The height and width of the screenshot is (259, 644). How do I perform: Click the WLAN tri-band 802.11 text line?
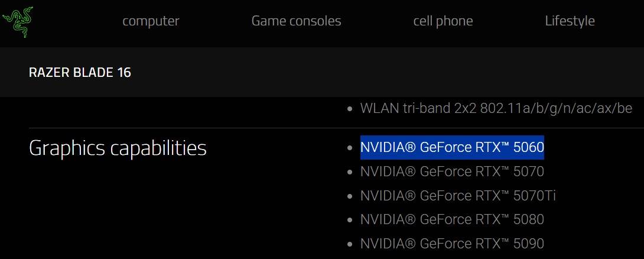pyautogui.click(x=496, y=109)
